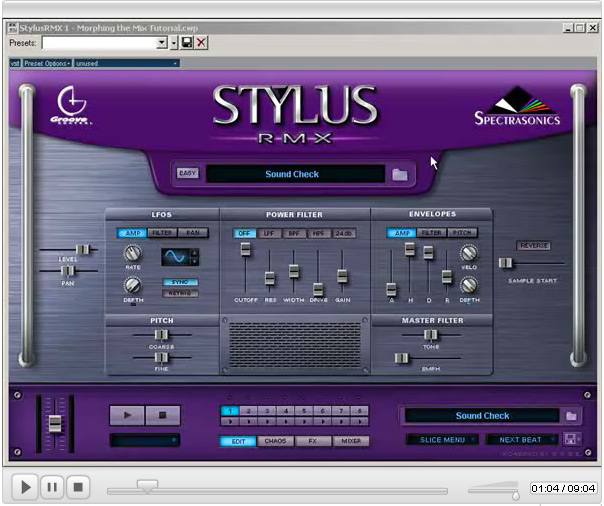
Task: Click the save disk icon beside Next Beat
Action: pos(571,439)
